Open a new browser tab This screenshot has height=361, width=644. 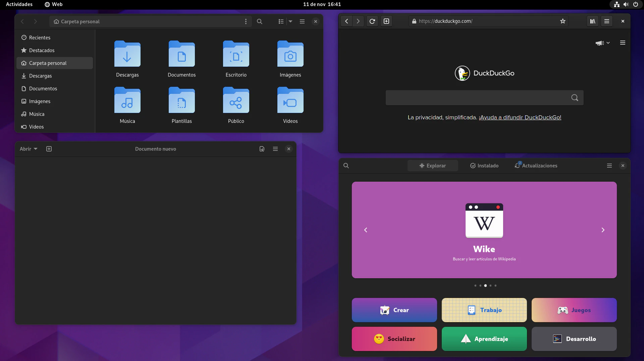point(386,21)
